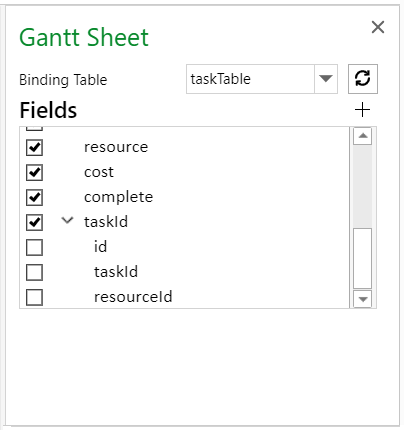The image size is (404, 430).
Task: Add a new field with plus icon
Action: pyautogui.click(x=363, y=110)
